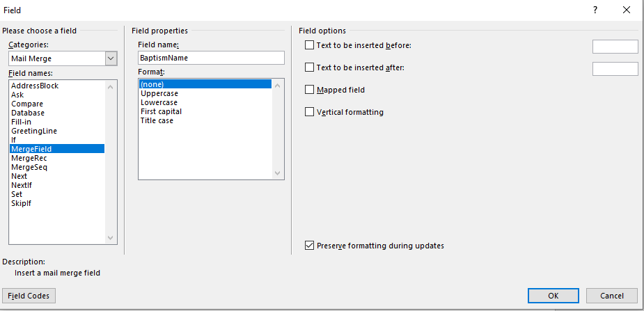The image size is (644, 311).
Task: Pick Uppercase format option
Action: coord(159,93)
